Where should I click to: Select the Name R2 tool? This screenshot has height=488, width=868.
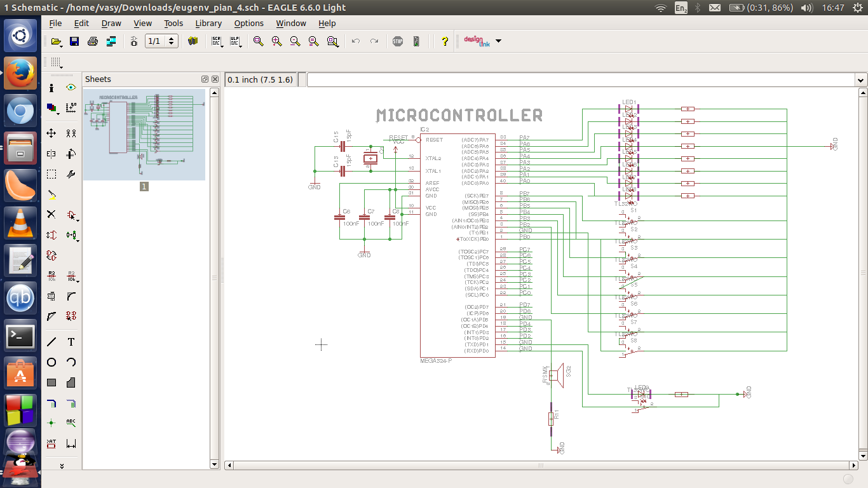[51, 276]
